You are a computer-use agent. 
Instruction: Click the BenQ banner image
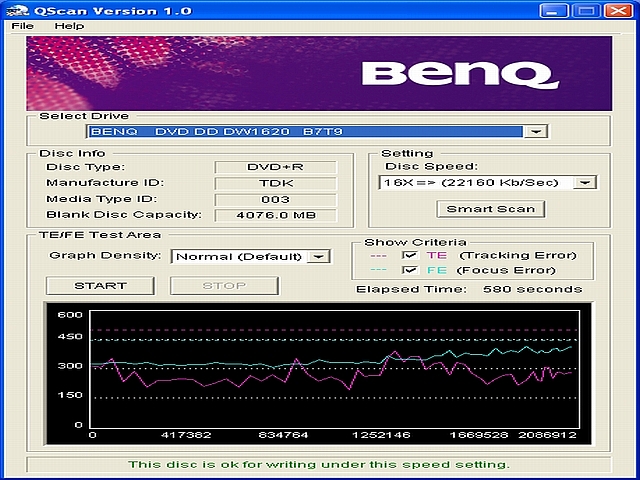[319, 73]
